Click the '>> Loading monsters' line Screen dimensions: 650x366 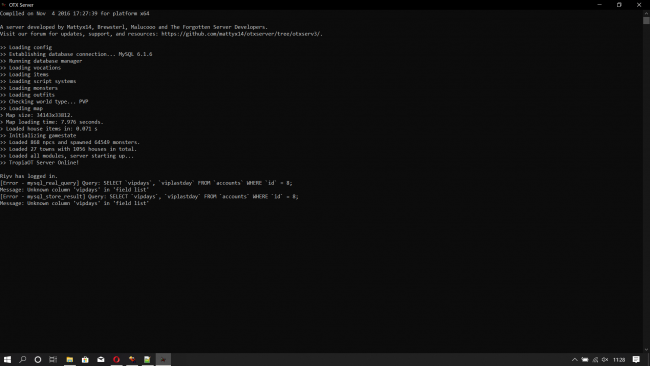coord(29,88)
